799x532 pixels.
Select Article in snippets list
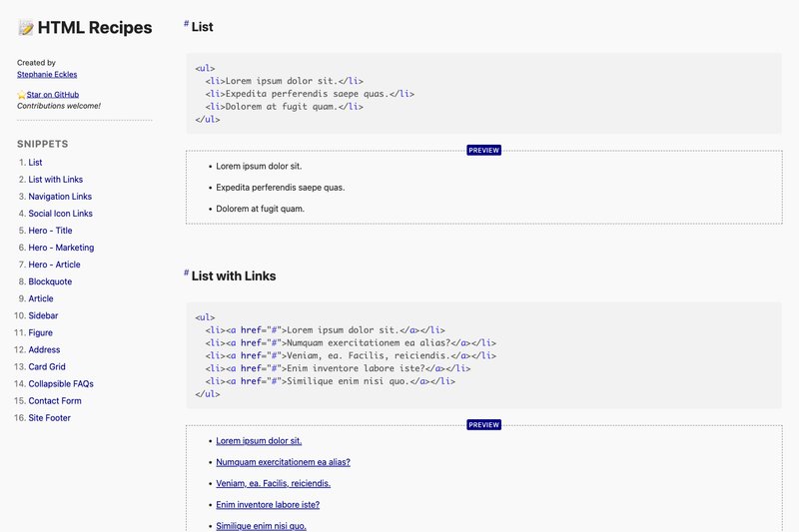click(41, 298)
